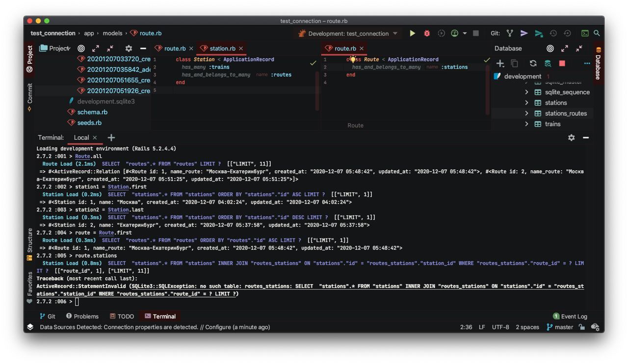Screen dimensions: 628x364
Task: Expand all in Database panel
Action: click(x=565, y=49)
